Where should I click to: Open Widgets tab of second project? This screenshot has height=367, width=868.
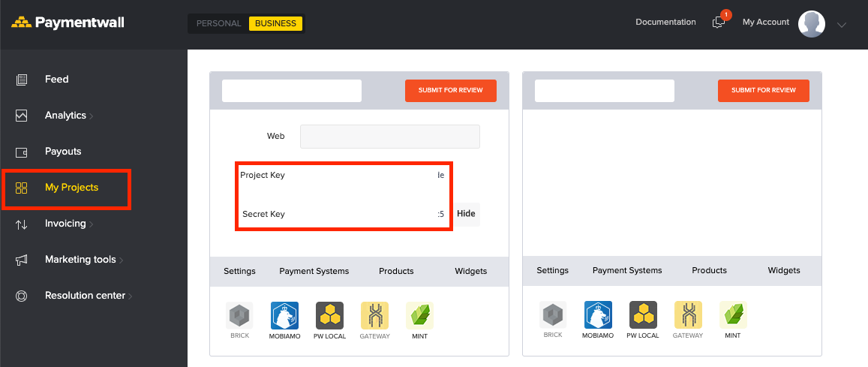point(784,271)
